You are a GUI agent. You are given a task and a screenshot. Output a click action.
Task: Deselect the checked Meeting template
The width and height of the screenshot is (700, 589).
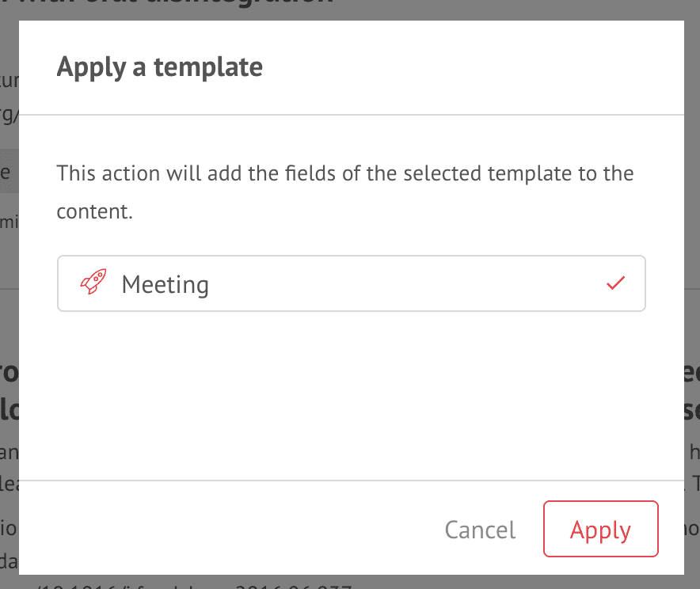(x=615, y=283)
